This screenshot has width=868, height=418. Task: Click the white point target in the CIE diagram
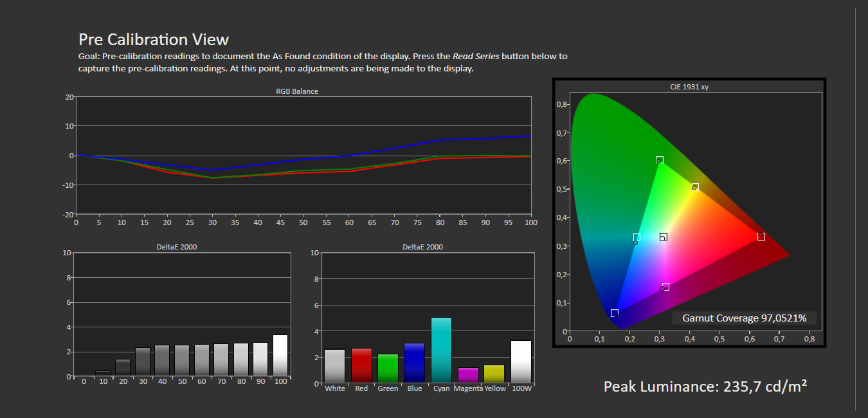(662, 237)
